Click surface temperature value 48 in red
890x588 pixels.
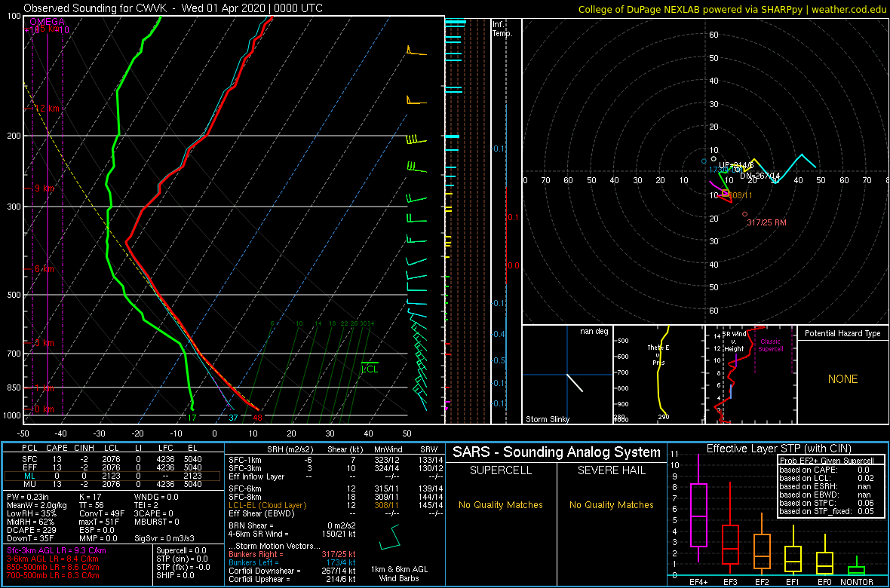[257, 418]
